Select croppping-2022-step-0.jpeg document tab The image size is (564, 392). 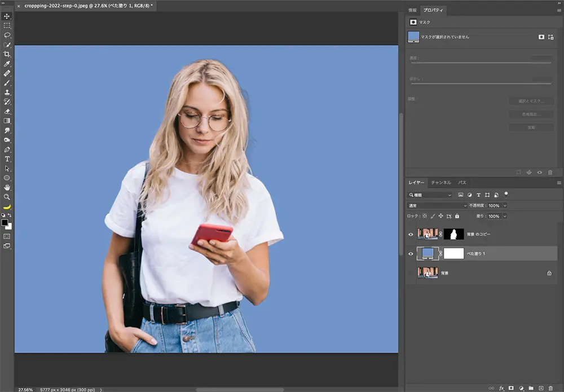(89, 6)
